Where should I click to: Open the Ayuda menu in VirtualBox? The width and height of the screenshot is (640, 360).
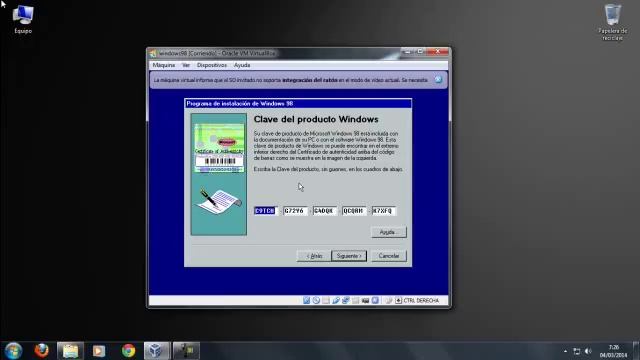pos(242,65)
